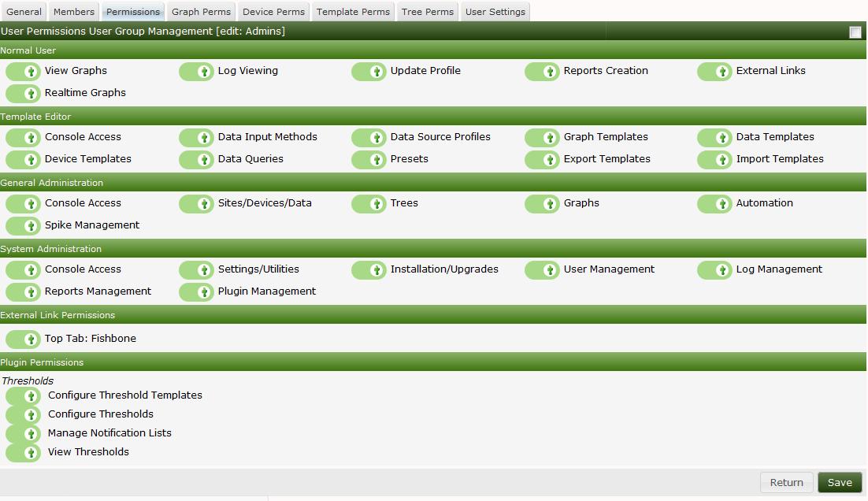
Task: Check the checkbox in the header bar
Action: pos(855,32)
